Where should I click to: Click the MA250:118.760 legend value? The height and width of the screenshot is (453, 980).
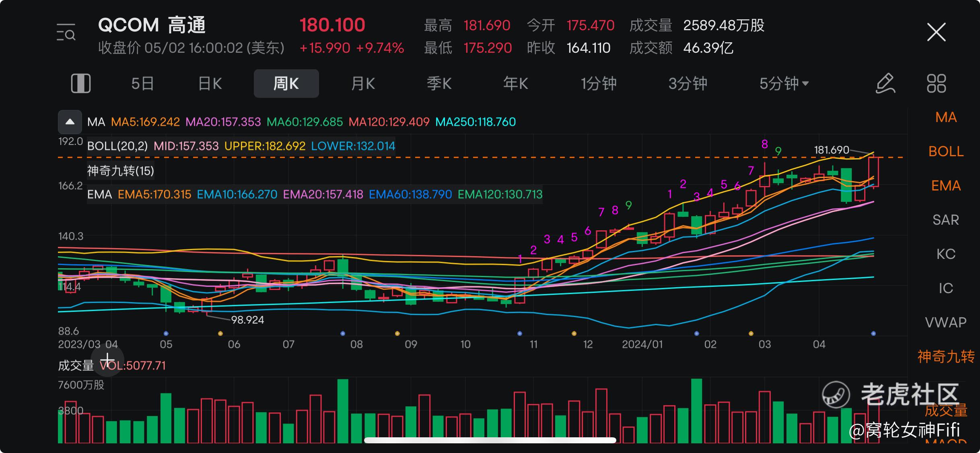coord(476,122)
